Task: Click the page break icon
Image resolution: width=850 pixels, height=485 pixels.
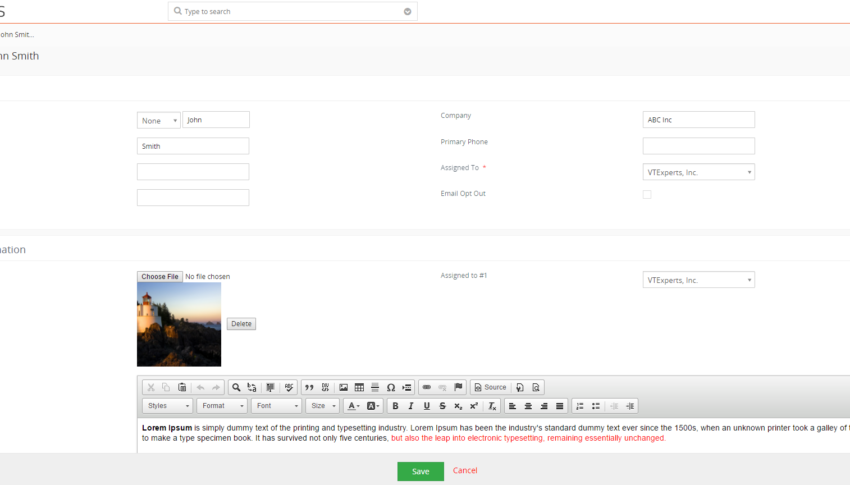Action: (x=407, y=387)
